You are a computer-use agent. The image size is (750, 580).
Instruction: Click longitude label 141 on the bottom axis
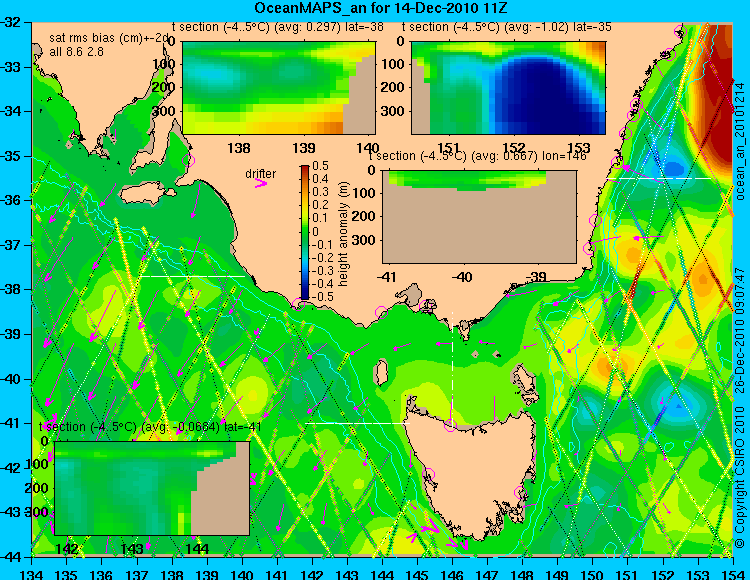coord(277,575)
